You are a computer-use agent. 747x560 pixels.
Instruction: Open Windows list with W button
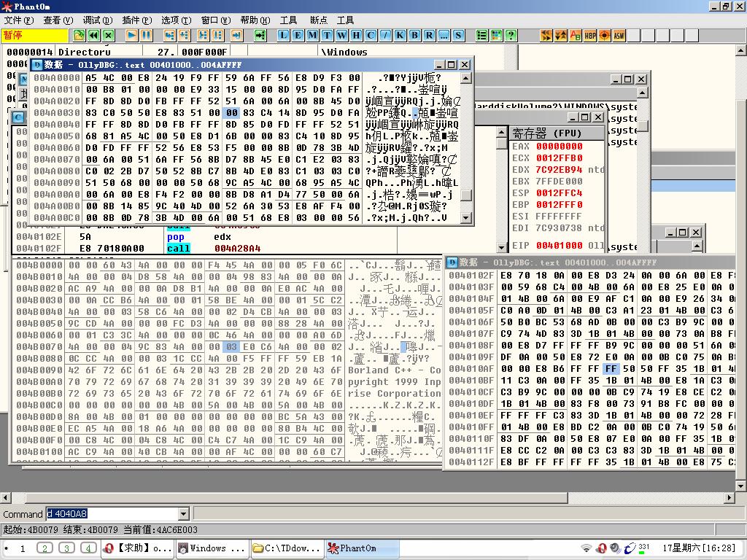pos(341,35)
